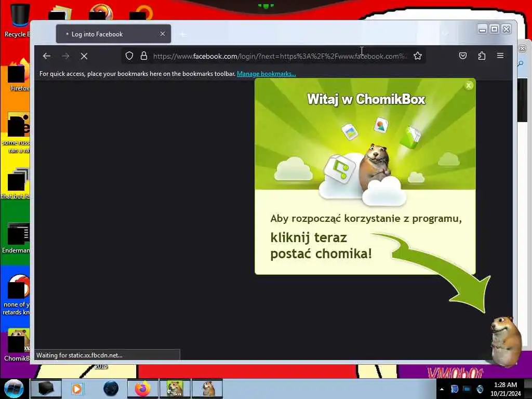Open the Pocket save icon

(463, 56)
